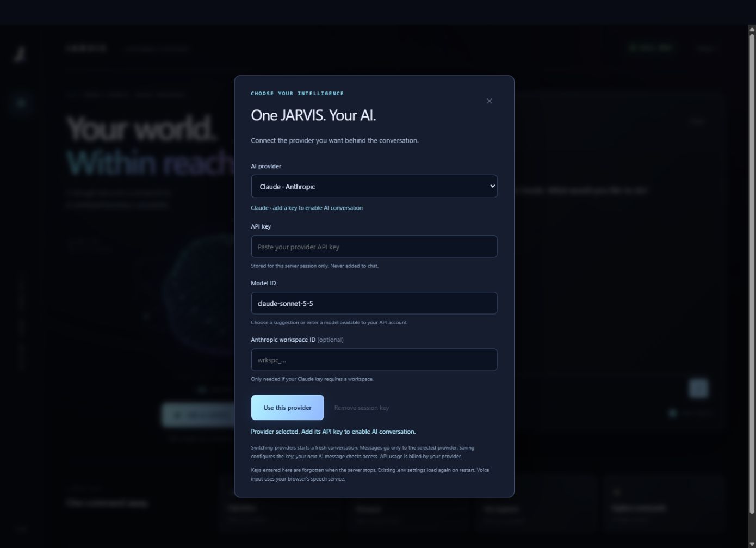Click the 'Provider selected. Add its API key' message
The image size is (756, 548).
pyautogui.click(x=333, y=432)
